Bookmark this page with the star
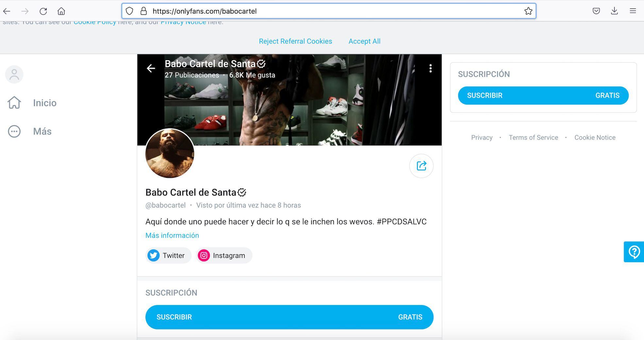This screenshot has height=340, width=644. pos(528,11)
